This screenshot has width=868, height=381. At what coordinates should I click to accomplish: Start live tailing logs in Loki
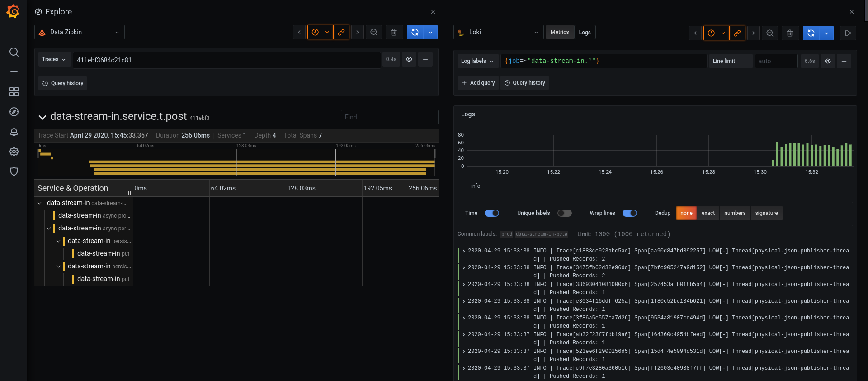848,33
